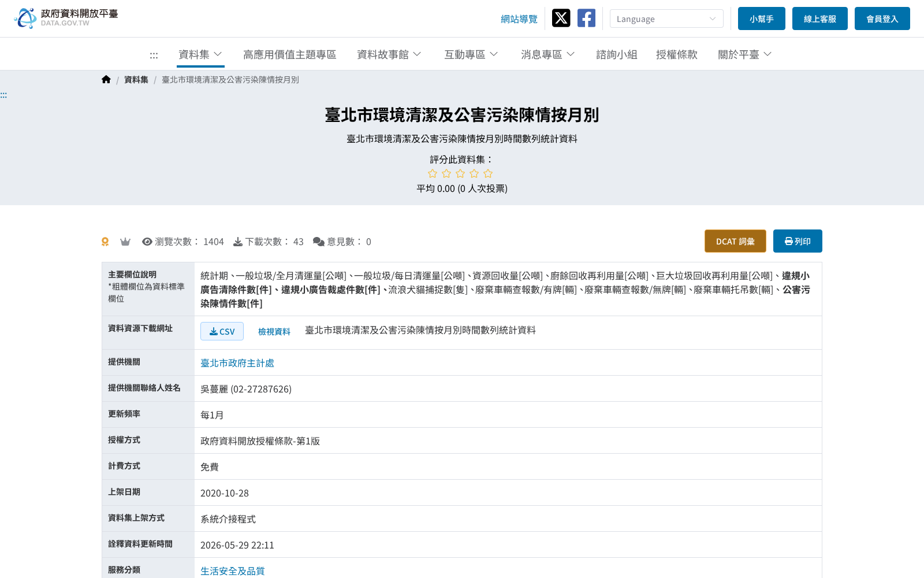The width and height of the screenshot is (924, 578).
Task: Click the 系統介接程式 value
Action: point(228,519)
